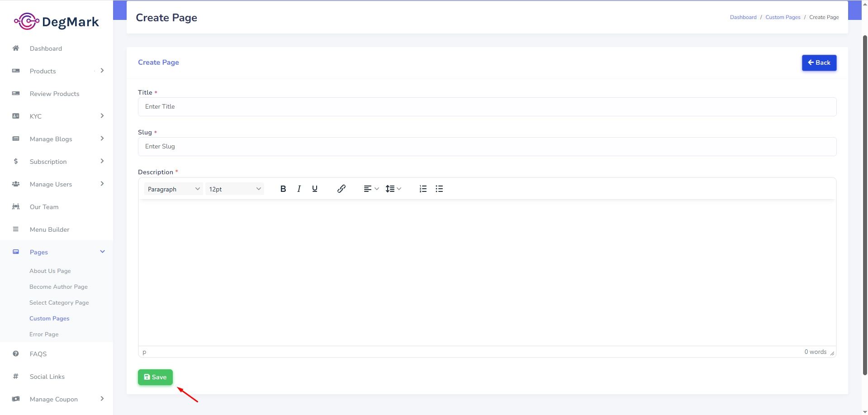
Task: Click the Menu Builder hamburger icon
Action: pyautogui.click(x=16, y=229)
